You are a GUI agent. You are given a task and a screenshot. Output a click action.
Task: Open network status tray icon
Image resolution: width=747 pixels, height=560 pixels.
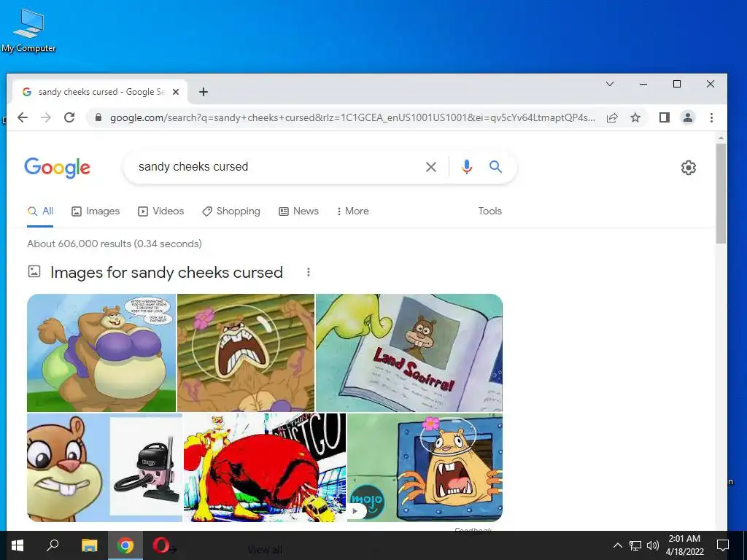point(635,545)
